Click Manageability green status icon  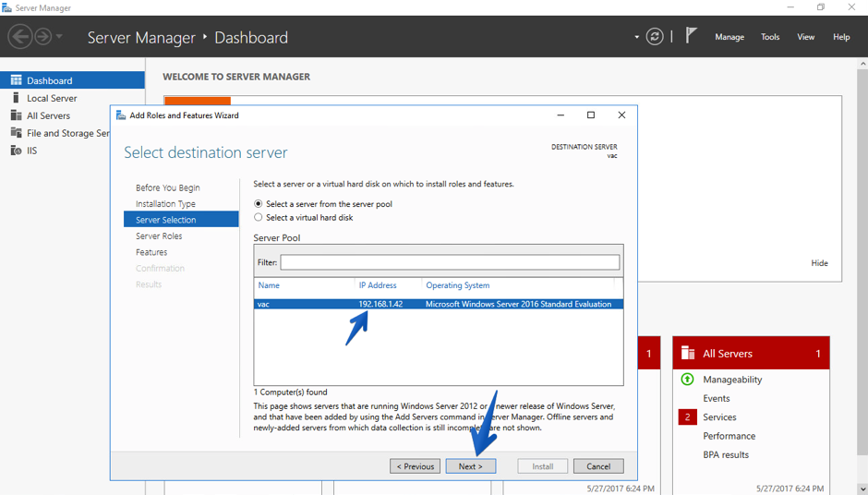[x=687, y=380]
